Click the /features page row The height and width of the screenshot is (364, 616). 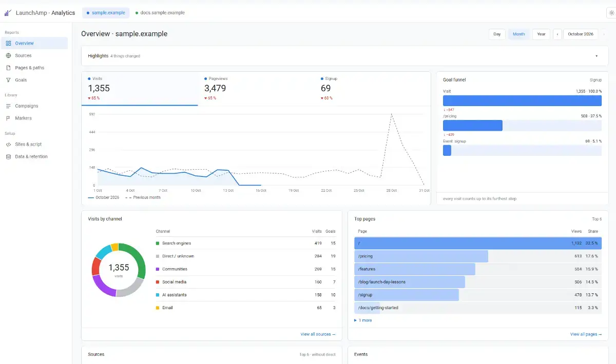click(478, 269)
